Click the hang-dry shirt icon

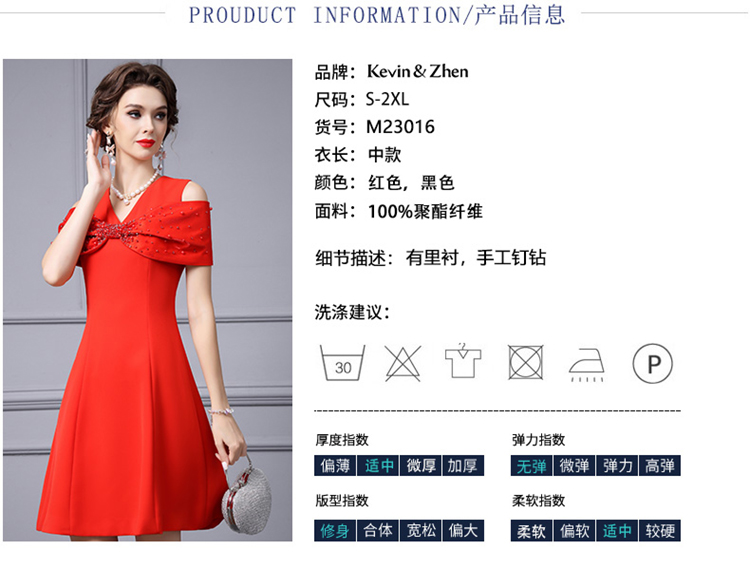tap(463, 361)
